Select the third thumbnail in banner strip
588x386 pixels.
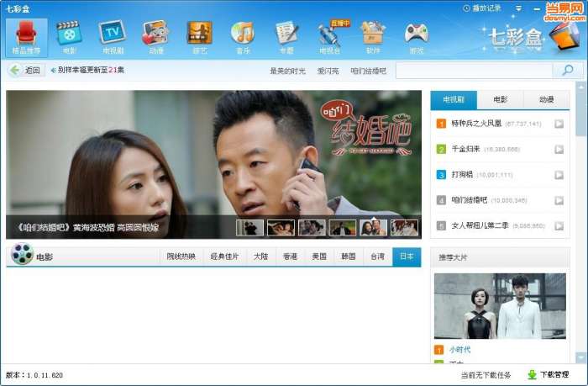312,228
